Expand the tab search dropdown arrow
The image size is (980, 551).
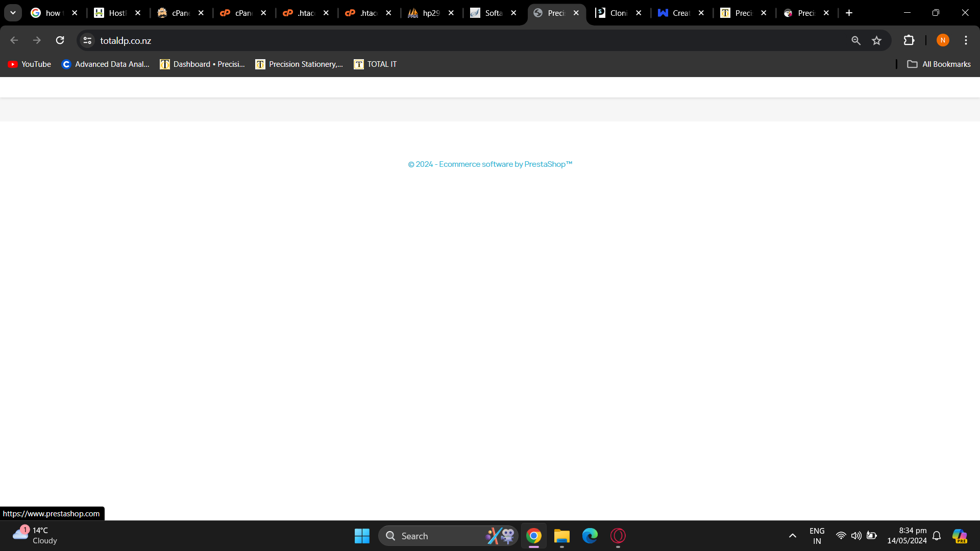[13, 13]
